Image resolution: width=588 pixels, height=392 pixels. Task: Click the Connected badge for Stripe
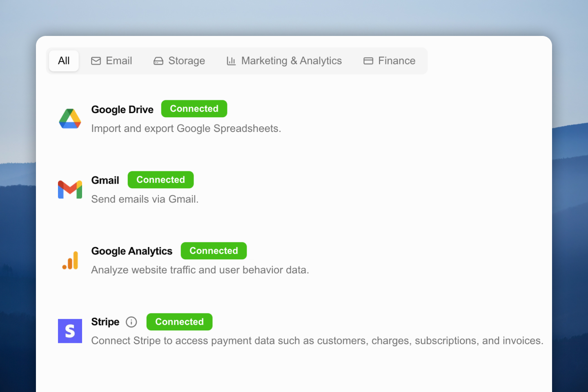[x=179, y=322]
